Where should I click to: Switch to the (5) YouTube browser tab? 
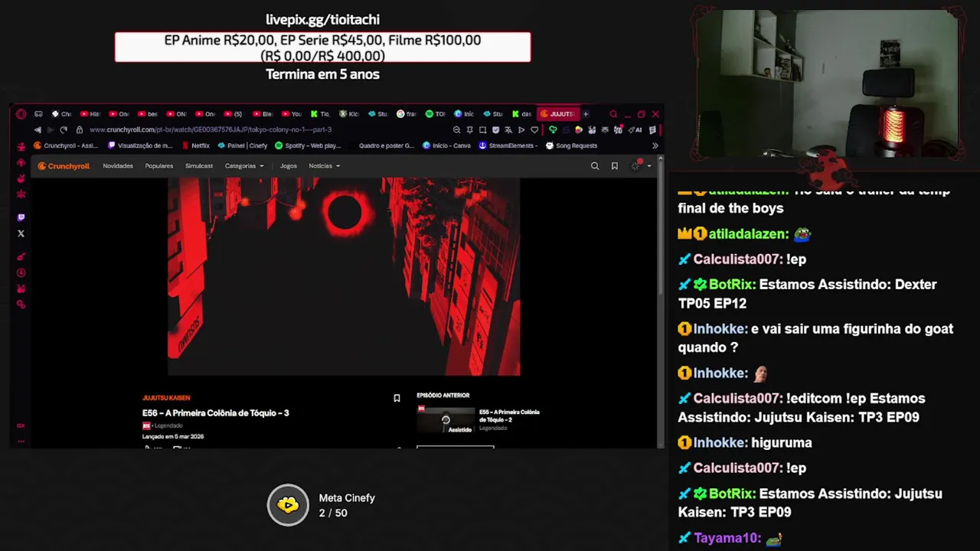(234, 114)
